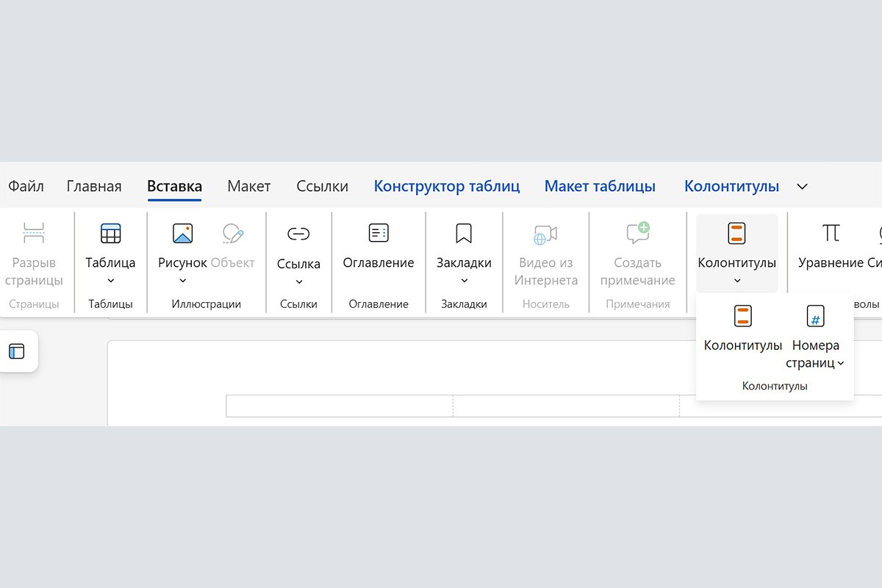Open the Ссылка dropdown chevron
Viewport: 882px width, 588px height.
pos(298,282)
